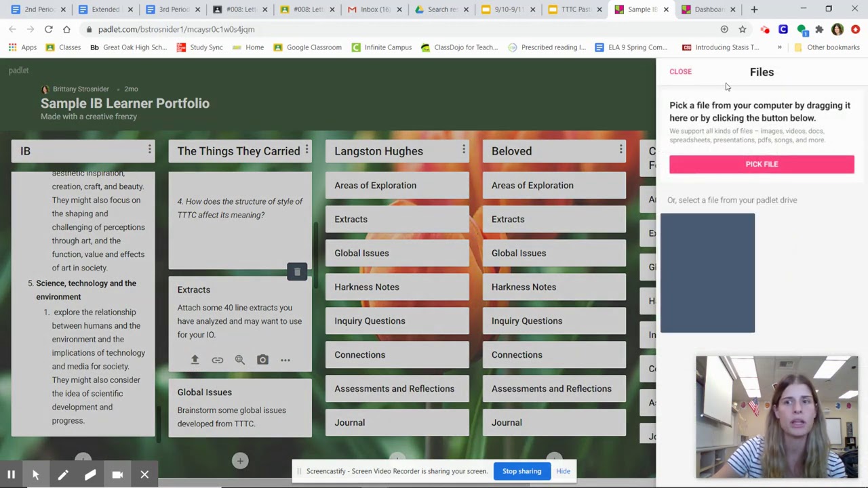Click Hide on the sharing notification

(x=563, y=471)
